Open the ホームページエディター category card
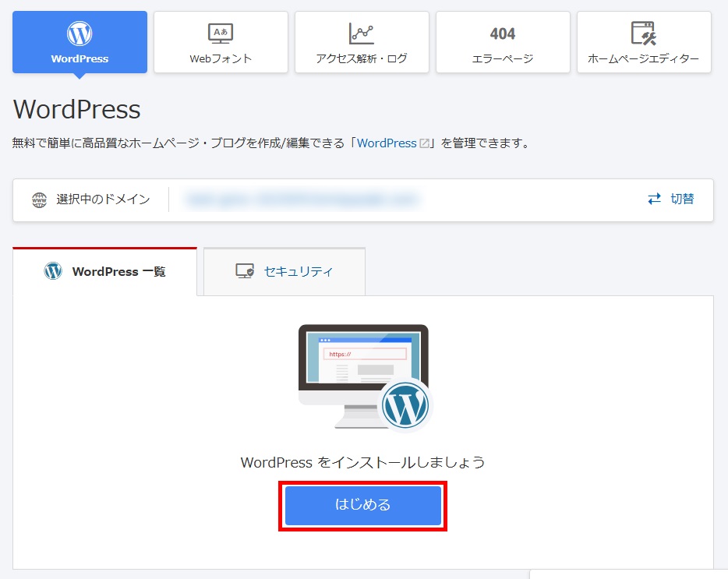Screen dimensions: 728x579 [x=644, y=42]
